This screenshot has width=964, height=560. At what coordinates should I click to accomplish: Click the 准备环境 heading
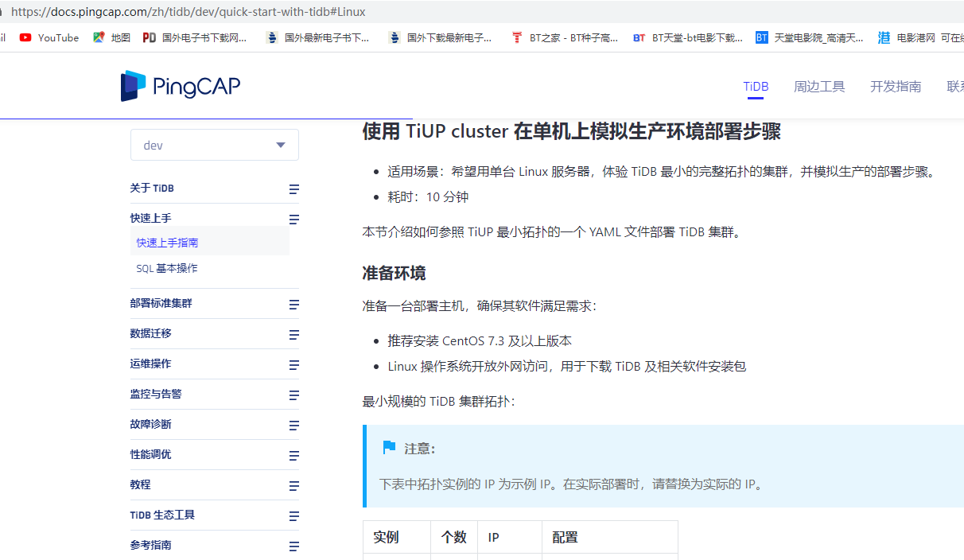[x=395, y=274]
